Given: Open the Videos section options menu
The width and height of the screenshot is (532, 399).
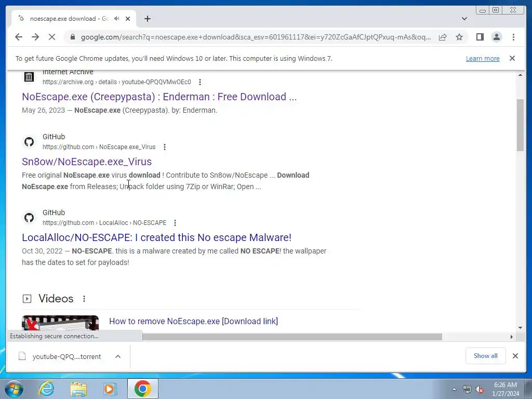Looking at the screenshot, I should (x=84, y=299).
